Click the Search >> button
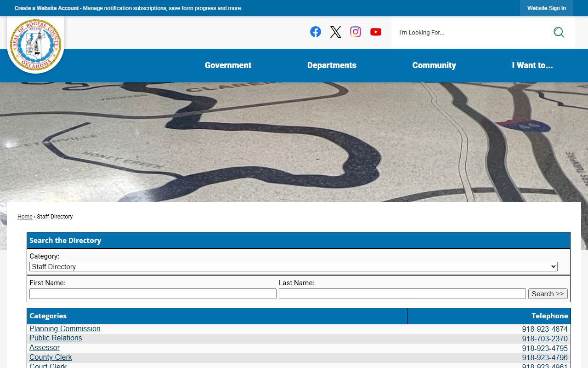This screenshot has height=368, width=588. pyautogui.click(x=548, y=294)
